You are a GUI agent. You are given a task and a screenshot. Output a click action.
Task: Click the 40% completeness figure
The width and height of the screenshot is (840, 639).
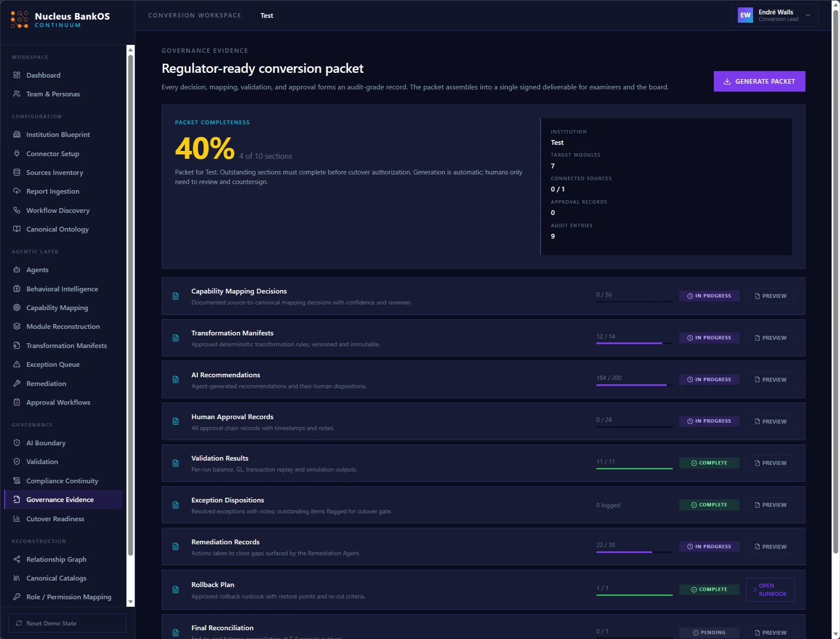coord(205,148)
